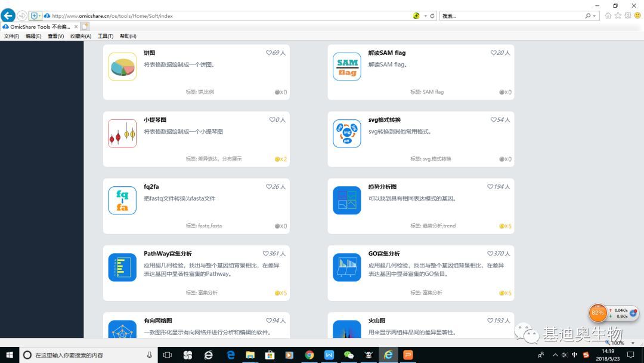Click the 82% memory accelerator ball

coord(597,313)
